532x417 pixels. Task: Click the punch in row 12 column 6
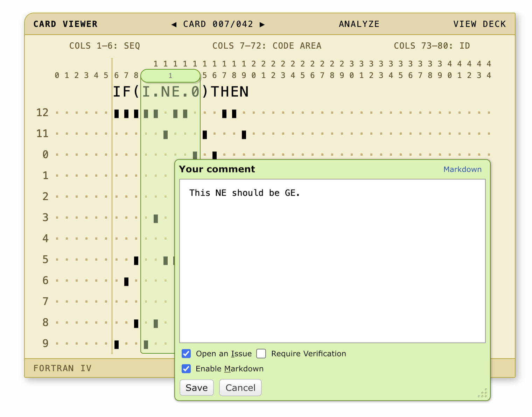point(117,113)
